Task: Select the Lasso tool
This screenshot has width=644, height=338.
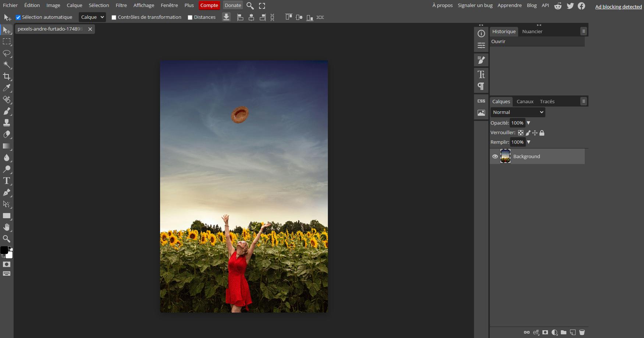Action: pos(7,53)
